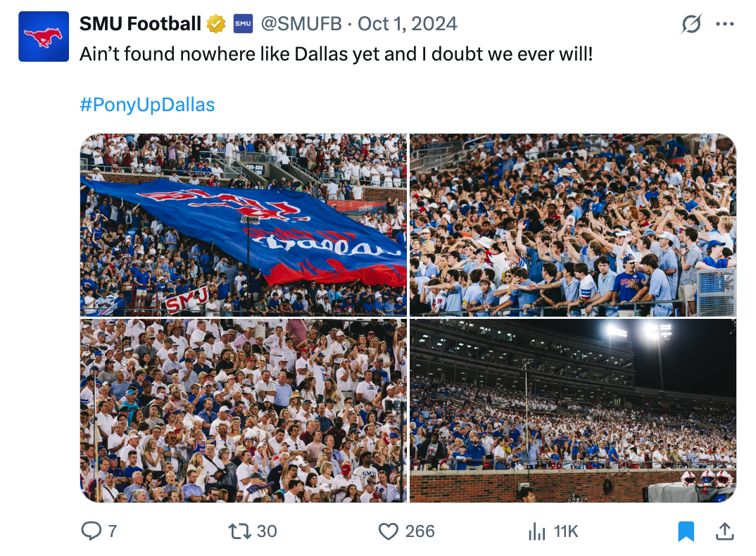
Task: Click the gold verified badge
Action: tap(216, 24)
